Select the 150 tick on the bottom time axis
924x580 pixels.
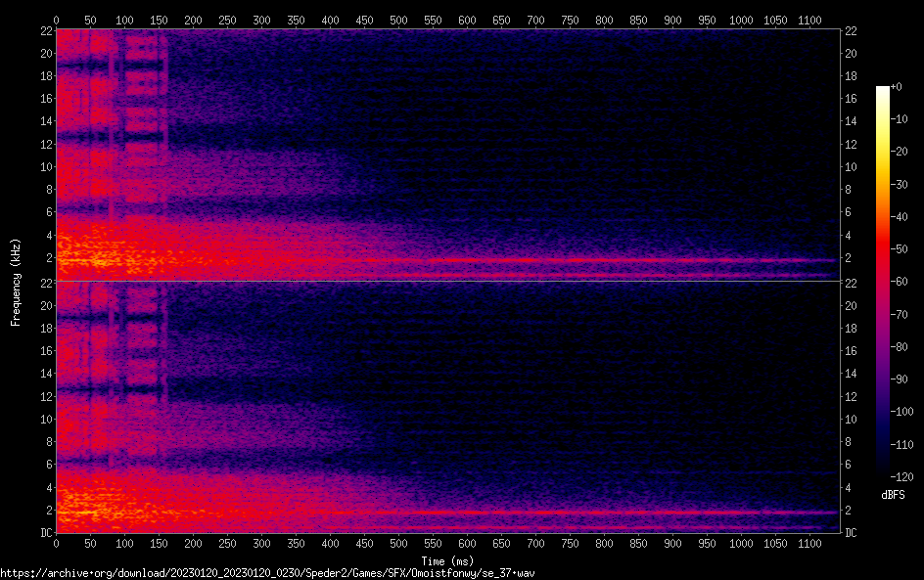pyautogui.click(x=159, y=545)
